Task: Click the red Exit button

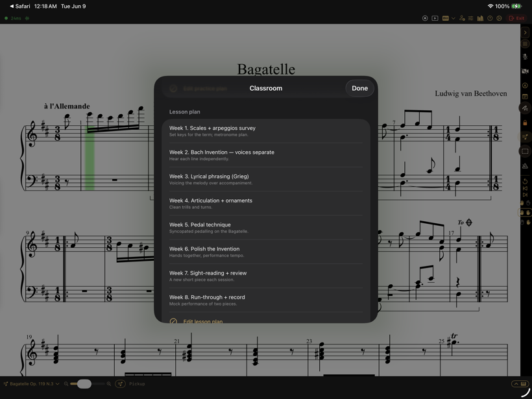Action: point(516,18)
